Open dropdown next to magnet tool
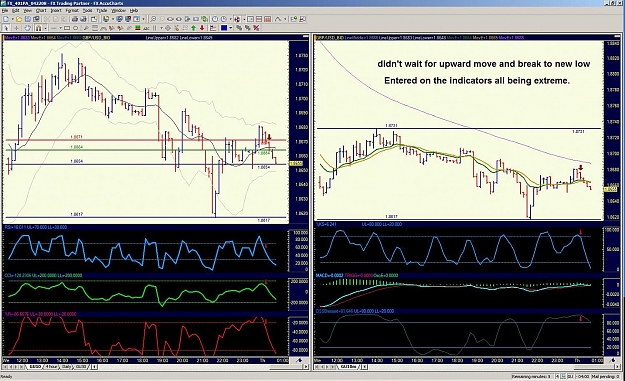This screenshot has width=625, height=381. tap(45, 28)
